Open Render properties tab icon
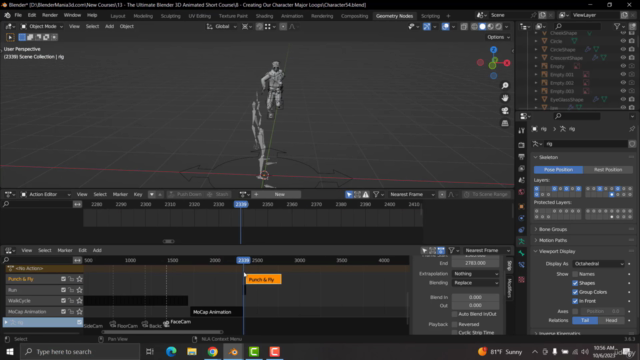Image resolution: width=640 pixels, height=360 pixels. (x=521, y=145)
